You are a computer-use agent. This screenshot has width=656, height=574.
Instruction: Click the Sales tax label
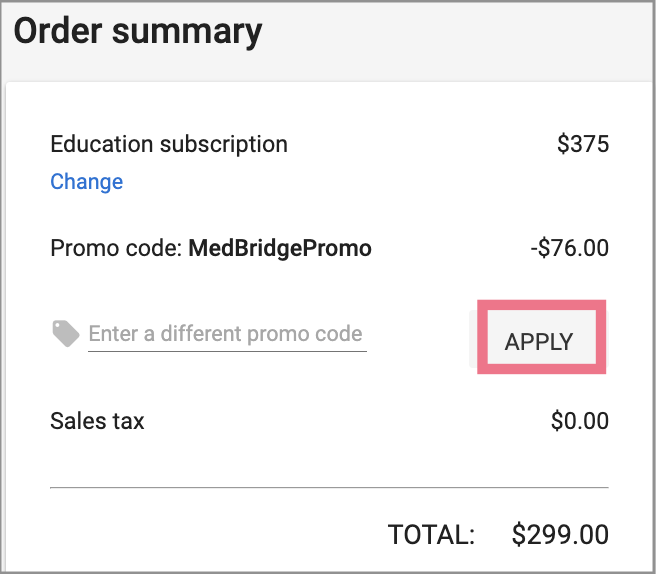click(97, 421)
